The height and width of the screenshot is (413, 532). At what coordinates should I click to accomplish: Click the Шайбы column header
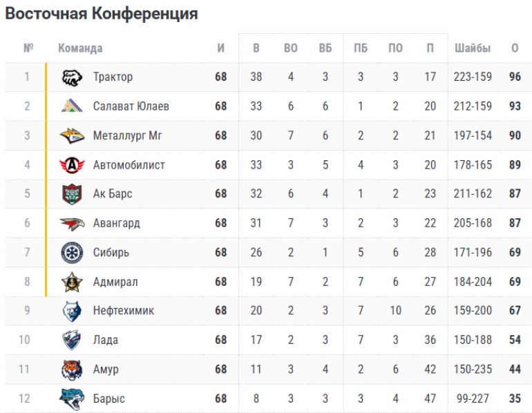tap(473, 48)
